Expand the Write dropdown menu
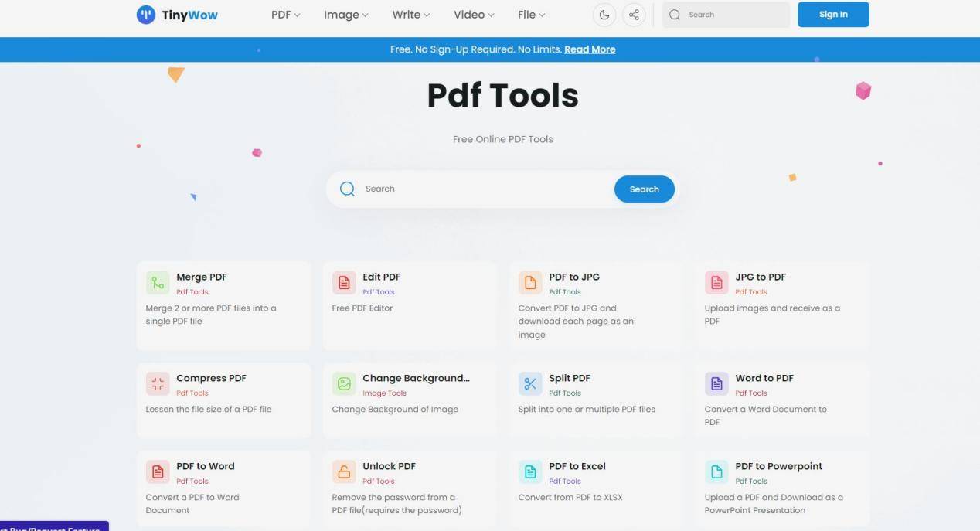Image resolution: width=980 pixels, height=531 pixels. 410,15
